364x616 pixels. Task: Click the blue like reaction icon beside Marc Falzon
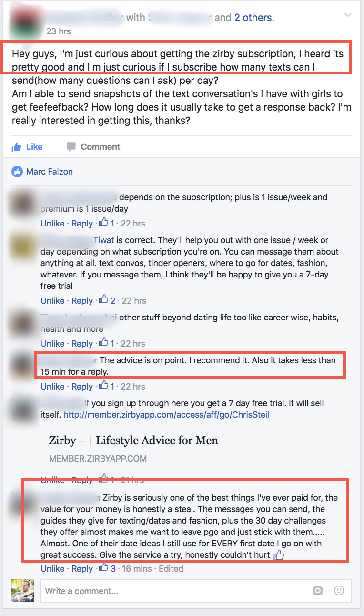pyautogui.click(x=17, y=172)
